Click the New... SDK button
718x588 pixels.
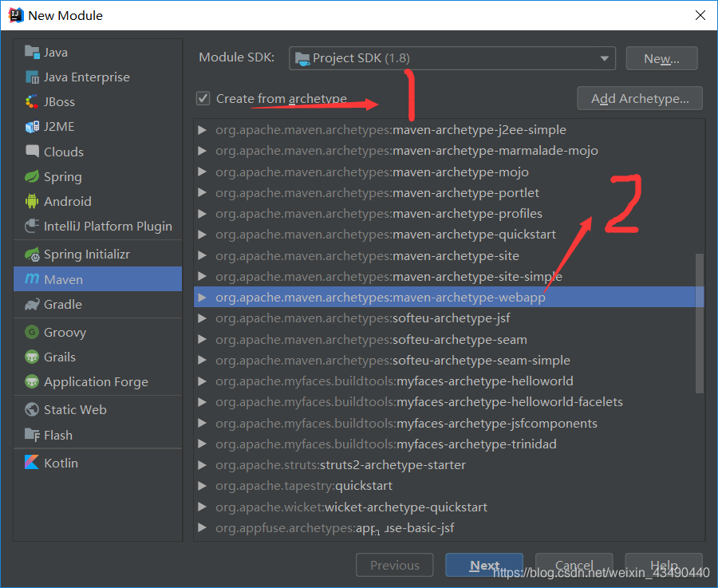tap(661, 58)
